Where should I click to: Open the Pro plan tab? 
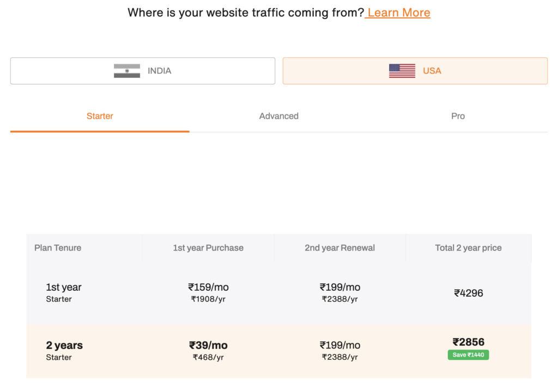458,116
